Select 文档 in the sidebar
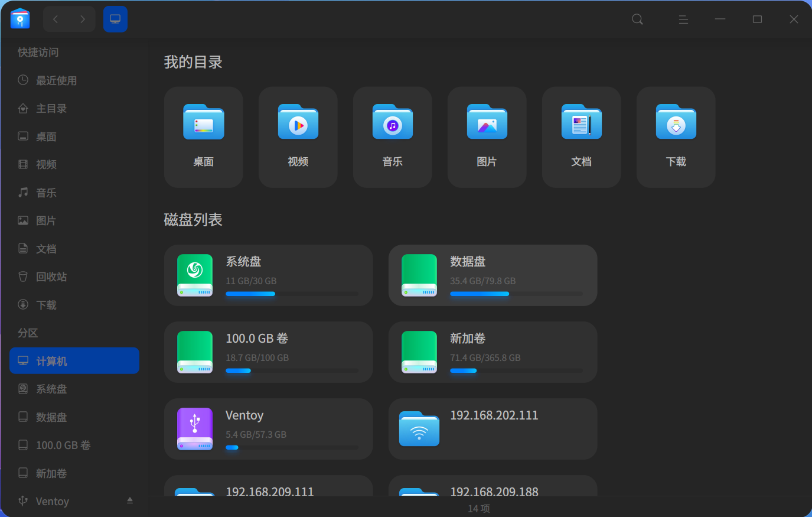Screen dimensions: 812x517 click(x=74, y=249)
